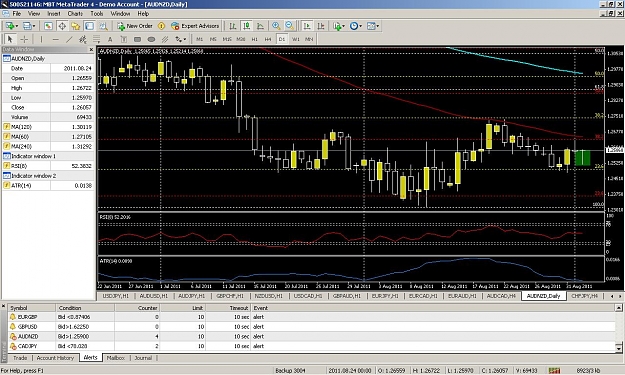
Task: Click the new chart icon
Action: (x=9, y=26)
